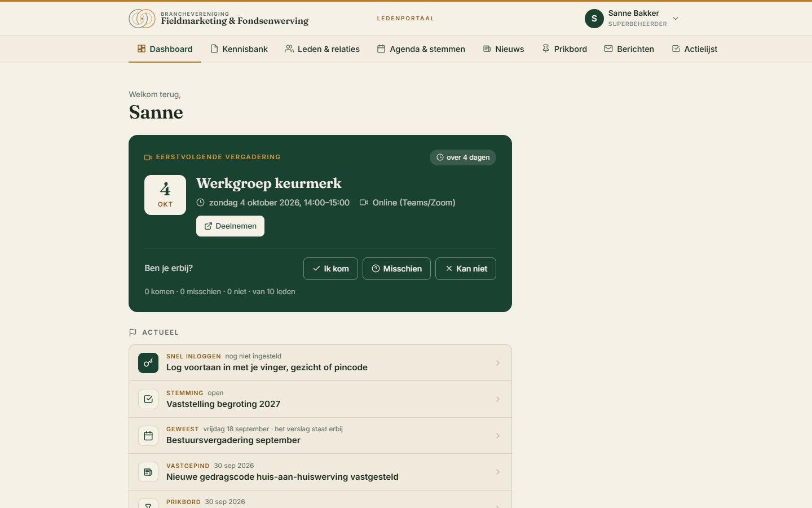
Task: Select the 'Kan niet' attendance option
Action: pyautogui.click(x=466, y=269)
